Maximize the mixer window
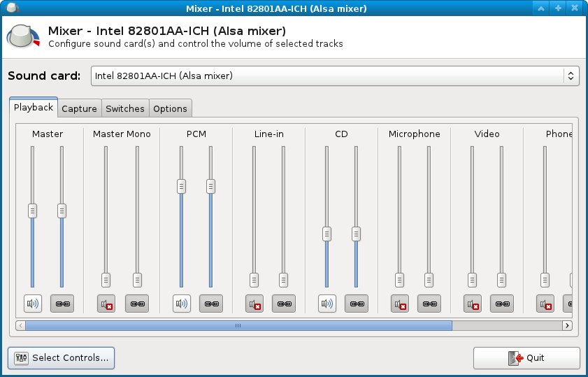Screen dimensions: 588x377 click(x=558, y=8)
